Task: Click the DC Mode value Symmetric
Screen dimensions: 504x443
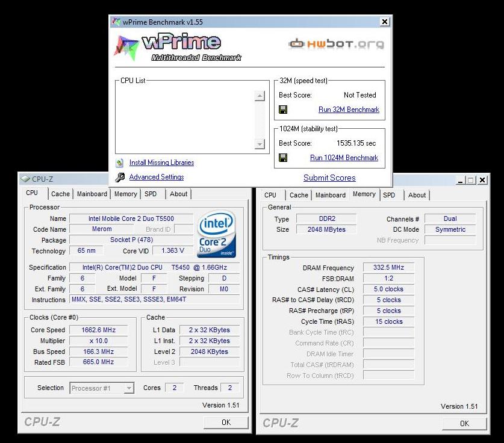Action: point(450,229)
